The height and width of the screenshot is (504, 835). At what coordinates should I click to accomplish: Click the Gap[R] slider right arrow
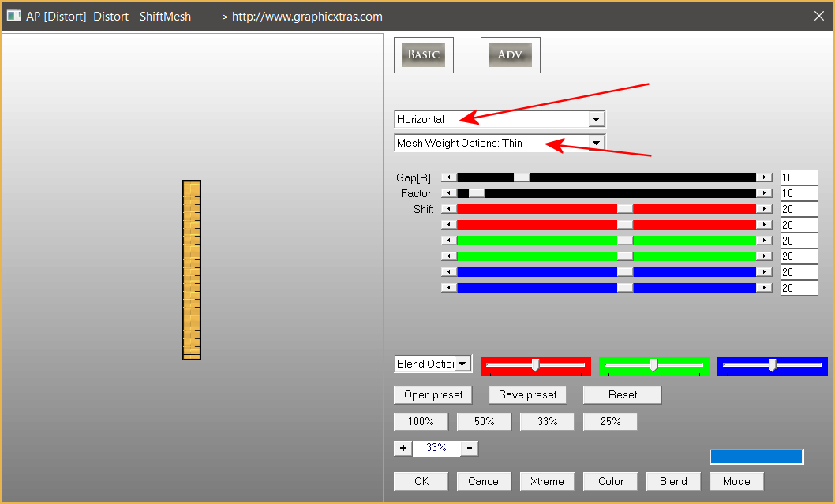tap(764, 177)
